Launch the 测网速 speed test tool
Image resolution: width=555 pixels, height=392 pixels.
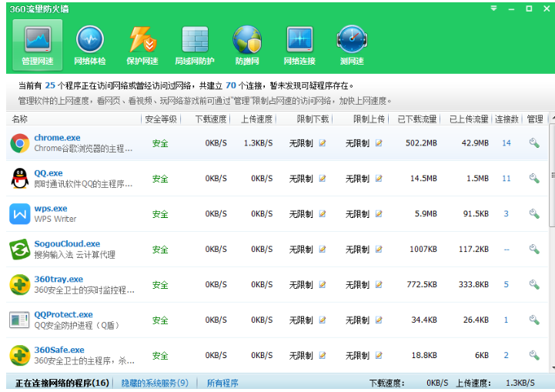[x=352, y=45]
